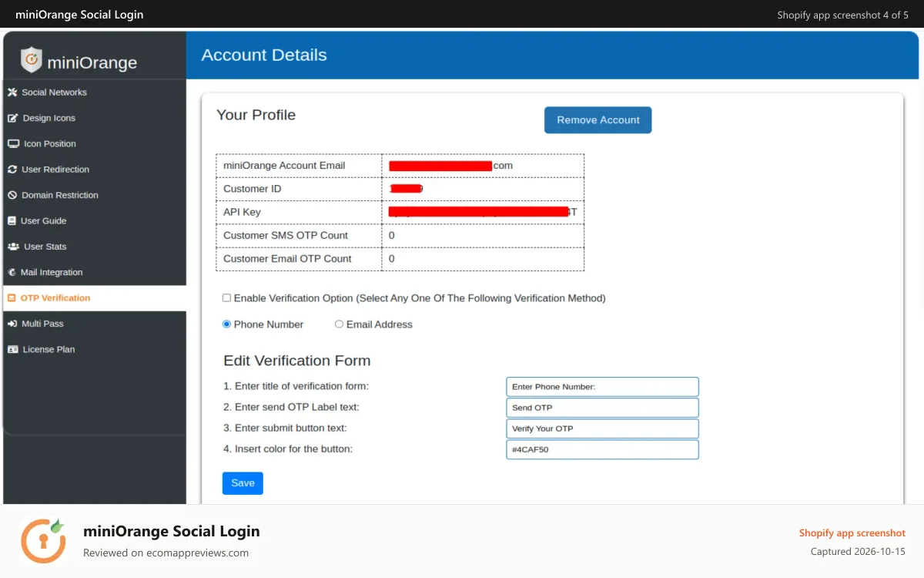
Task: Click the User Stats people icon
Action: (13, 247)
